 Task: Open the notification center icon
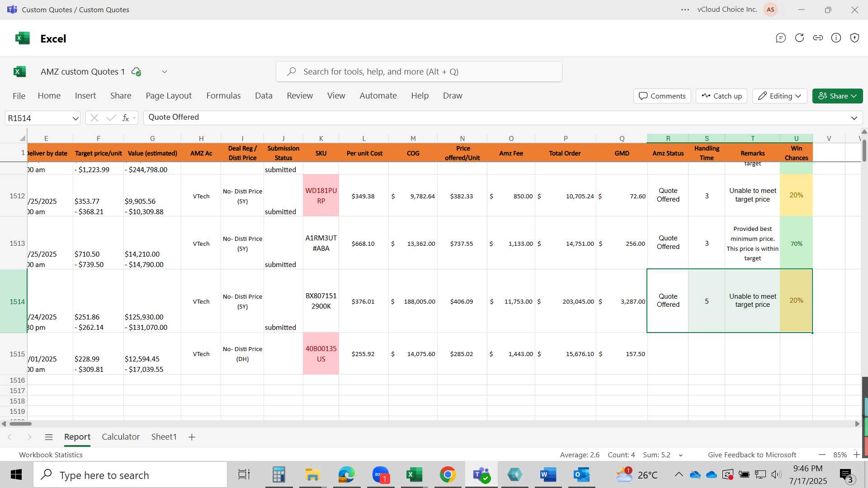(846, 475)
